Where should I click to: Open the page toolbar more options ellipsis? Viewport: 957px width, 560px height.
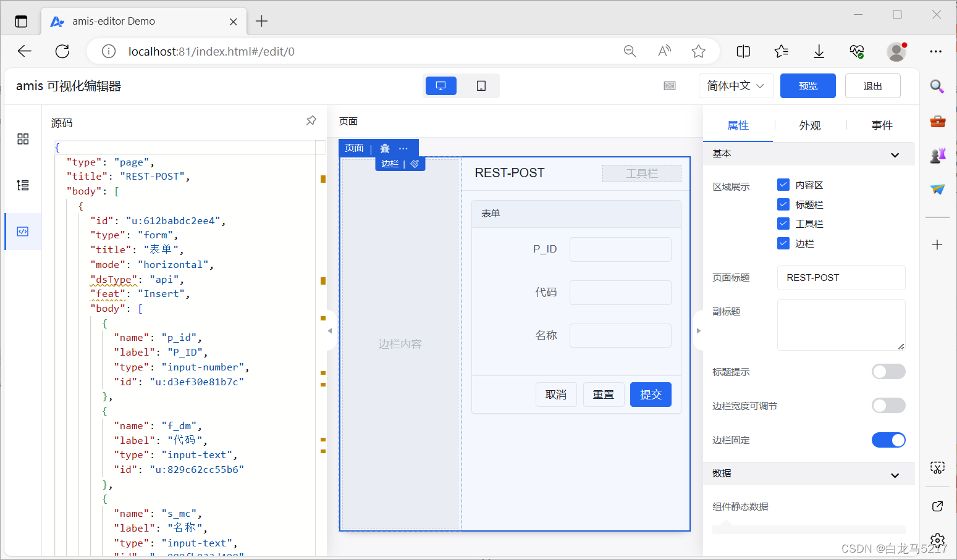[x=403, y=148]
